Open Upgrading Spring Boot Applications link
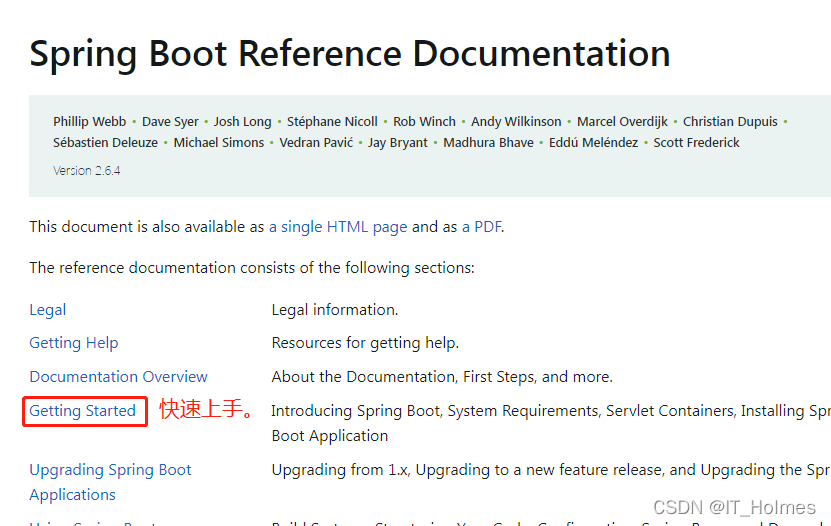The height and width of the screenshot is (526, 831). [110, 482]
